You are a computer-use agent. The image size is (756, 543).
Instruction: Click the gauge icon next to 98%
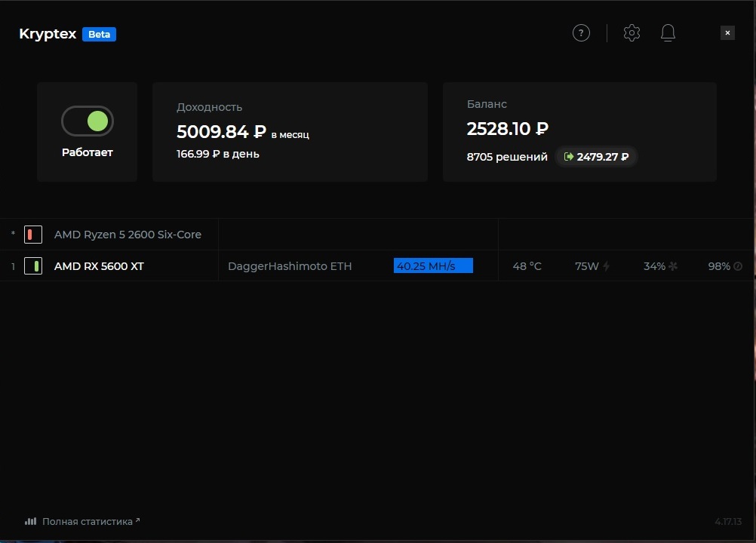pos(738,266)
